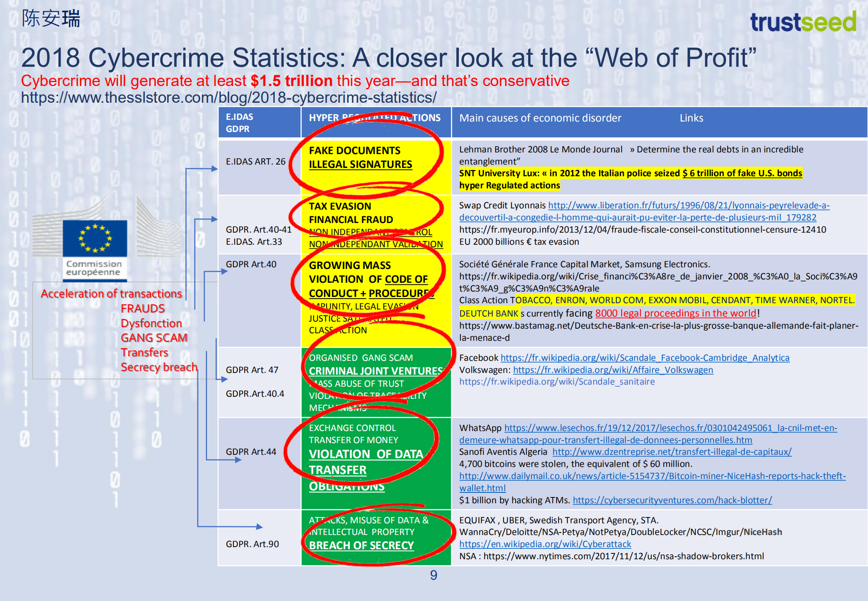Open the Wikipedia Cyberattack link
Screen dimensions: 868x601
tap(545, 544)
